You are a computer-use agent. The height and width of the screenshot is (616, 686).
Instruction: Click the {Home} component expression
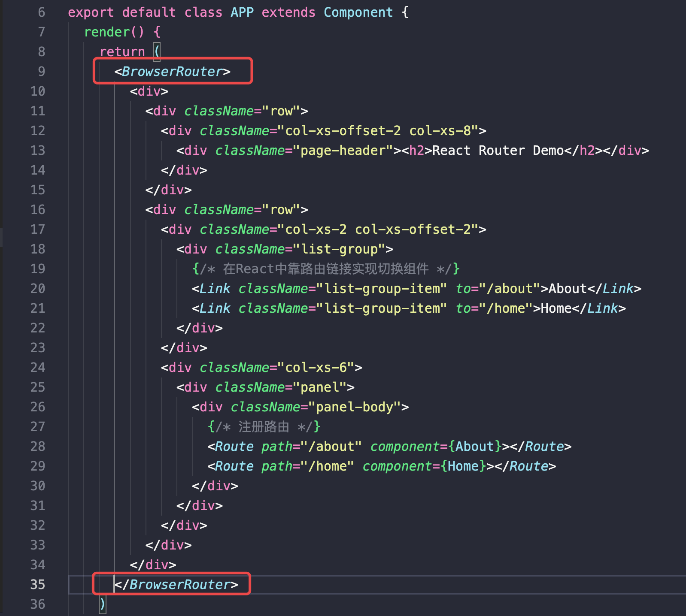[463, 466]
